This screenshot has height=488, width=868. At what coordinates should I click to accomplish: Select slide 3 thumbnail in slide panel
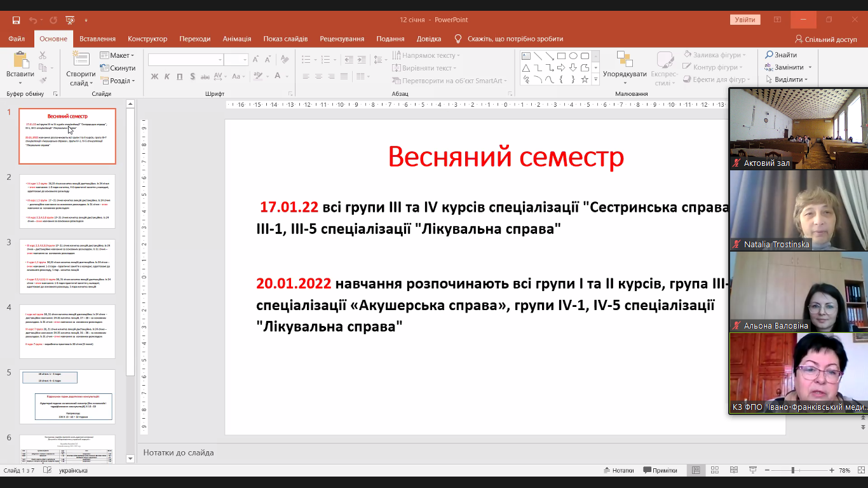pyautogui.click(x=67, y=266)
